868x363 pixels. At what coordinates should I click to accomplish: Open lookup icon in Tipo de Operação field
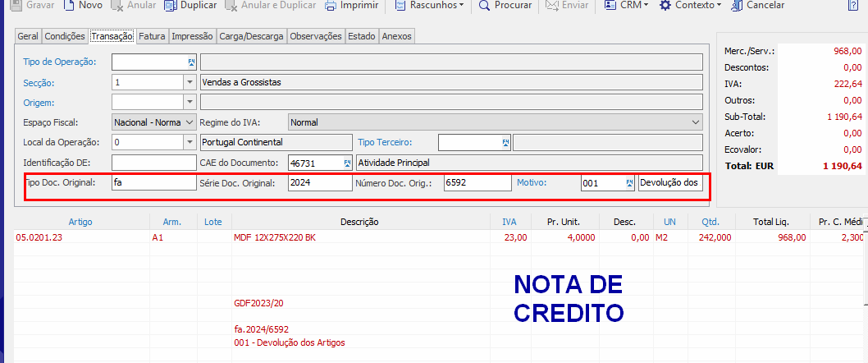click(190, 62)
